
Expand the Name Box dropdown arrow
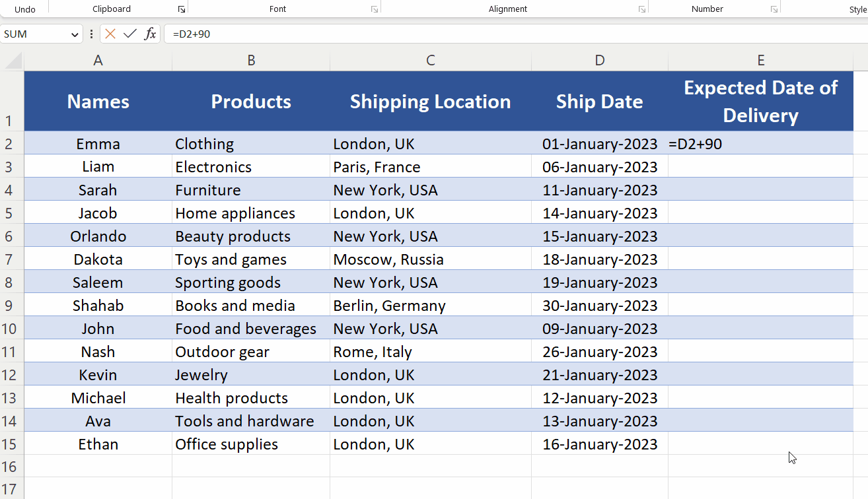coord(75,34)
